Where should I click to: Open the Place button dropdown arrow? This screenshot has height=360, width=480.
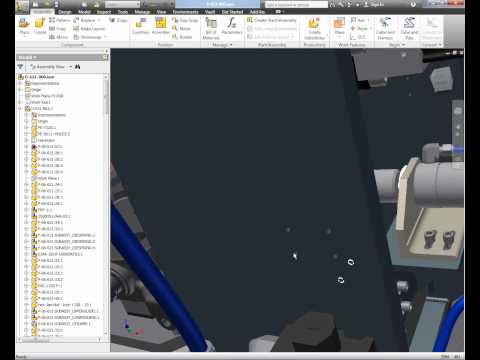[24, 37]
